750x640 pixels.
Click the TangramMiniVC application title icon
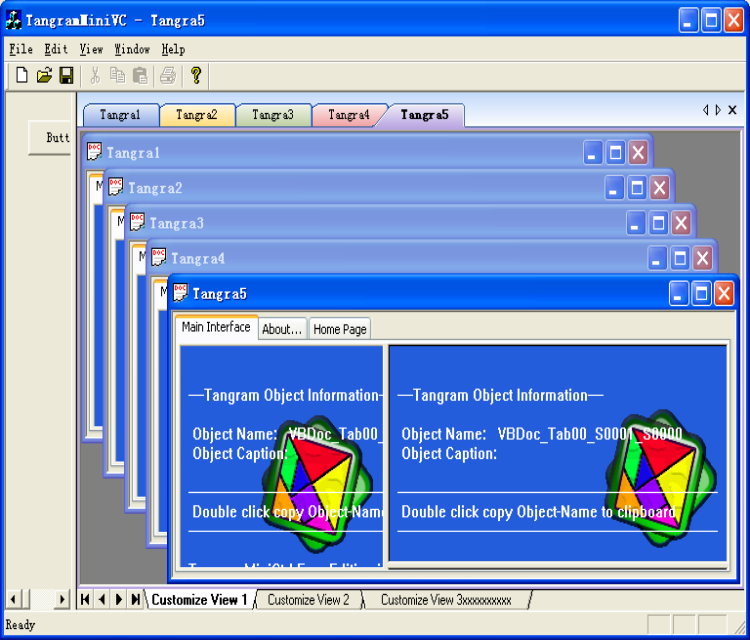pos(13,20)
